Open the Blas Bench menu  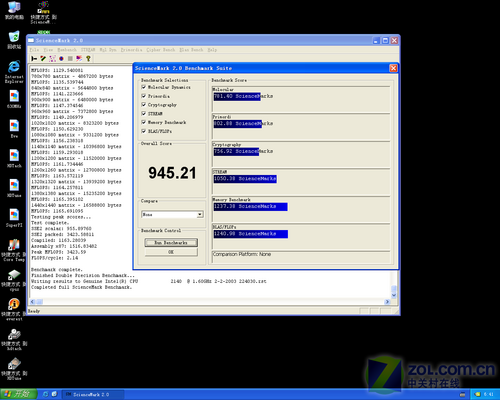click(x=191, y=50)
